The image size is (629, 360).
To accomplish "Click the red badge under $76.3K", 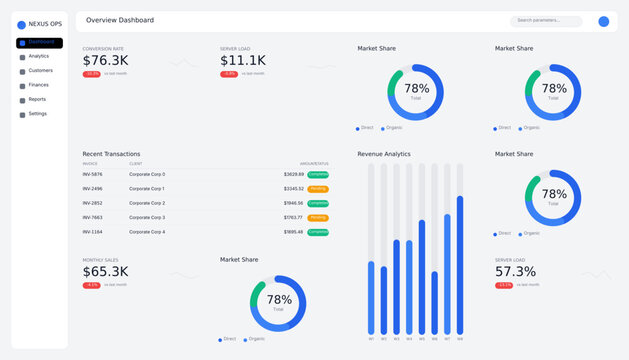I will (x=91, y=74).
